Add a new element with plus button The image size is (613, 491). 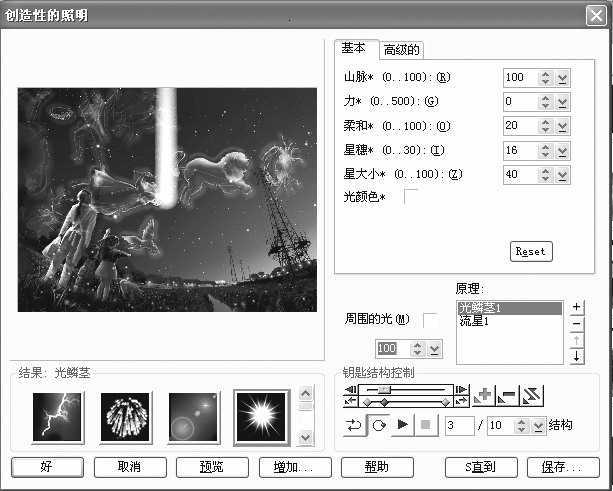pos(577,307)
